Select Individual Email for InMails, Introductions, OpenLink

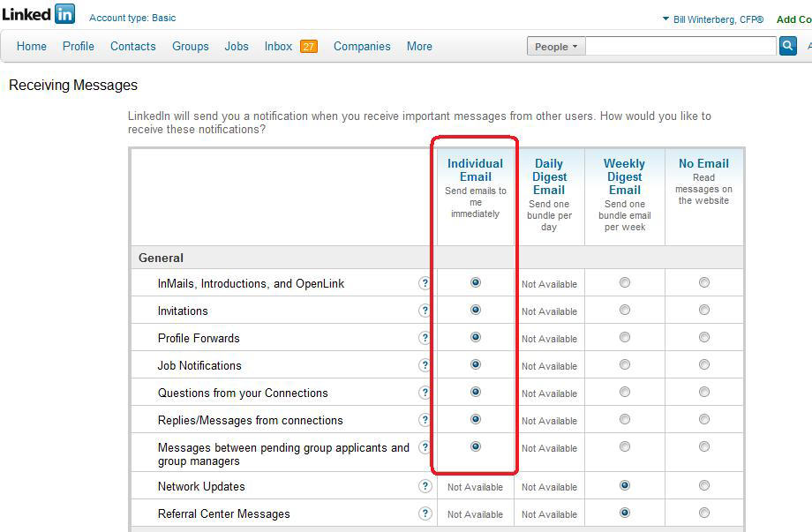click(x=476, y=282)
